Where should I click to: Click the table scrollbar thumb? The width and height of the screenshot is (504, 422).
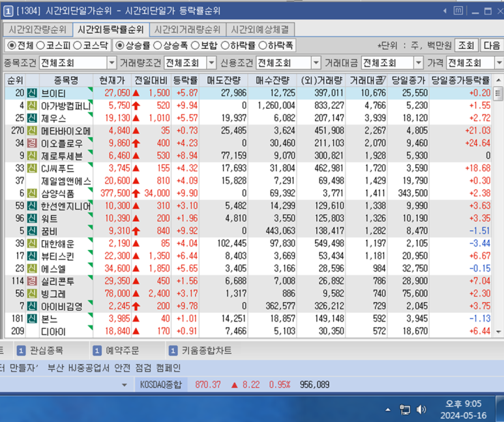(x=498, y=94)
